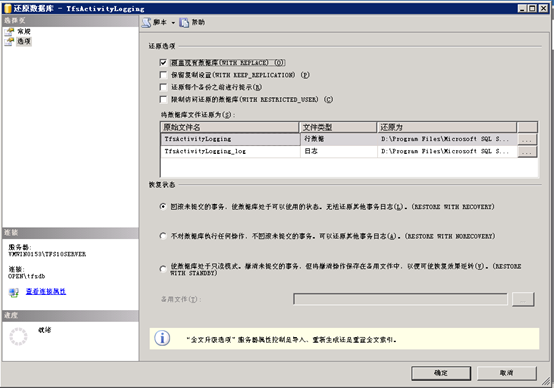
Task: Click the connection properties icon
Action: tap(14, 292)
